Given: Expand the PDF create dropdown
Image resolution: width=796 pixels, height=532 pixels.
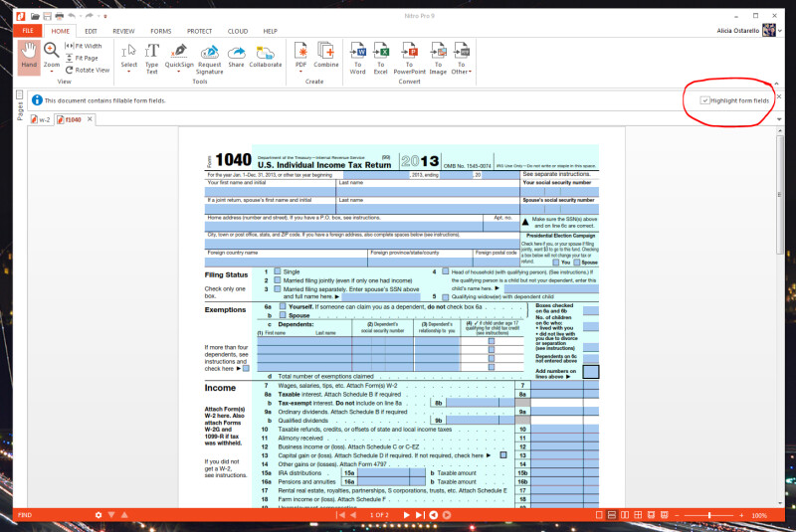Looking at the screenshot, I should 300,72.
